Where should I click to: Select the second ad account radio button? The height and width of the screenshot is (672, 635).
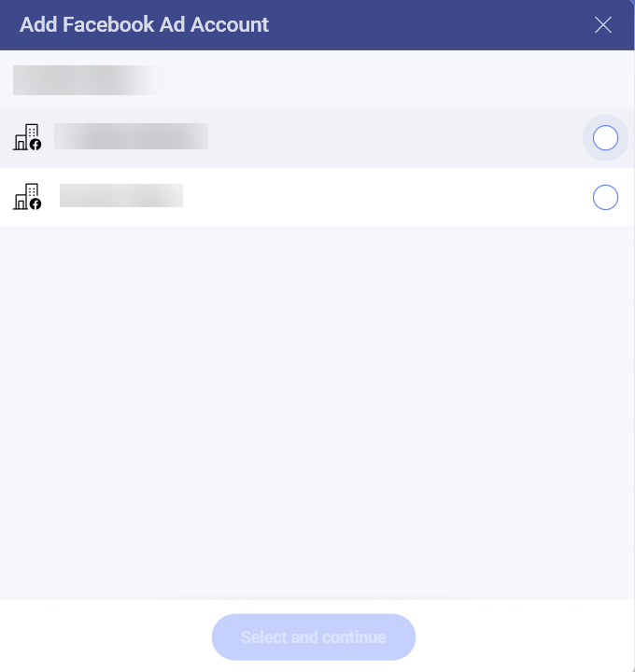(605, 198)
